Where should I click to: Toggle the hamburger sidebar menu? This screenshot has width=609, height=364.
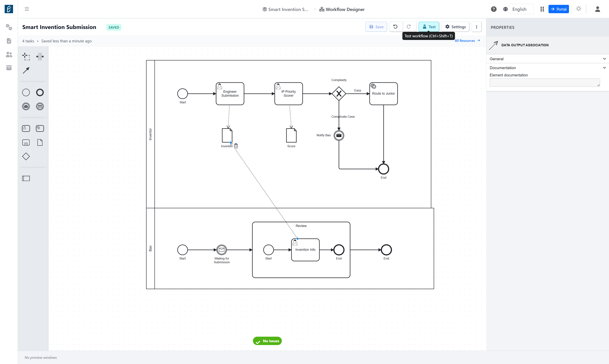pos(27,9)
